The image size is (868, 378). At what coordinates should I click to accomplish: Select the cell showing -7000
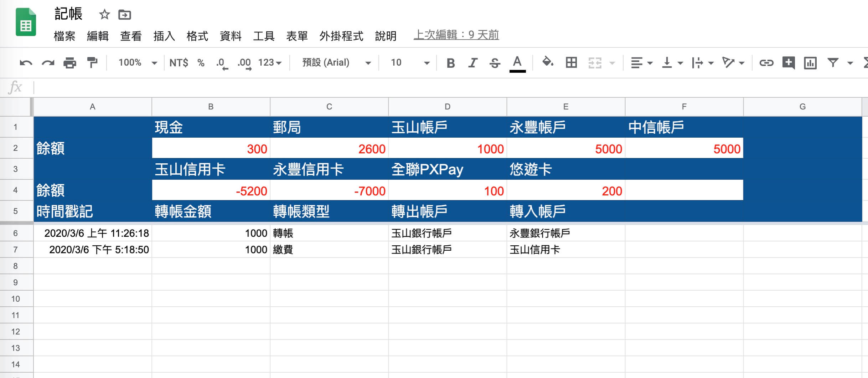[329, 191]
